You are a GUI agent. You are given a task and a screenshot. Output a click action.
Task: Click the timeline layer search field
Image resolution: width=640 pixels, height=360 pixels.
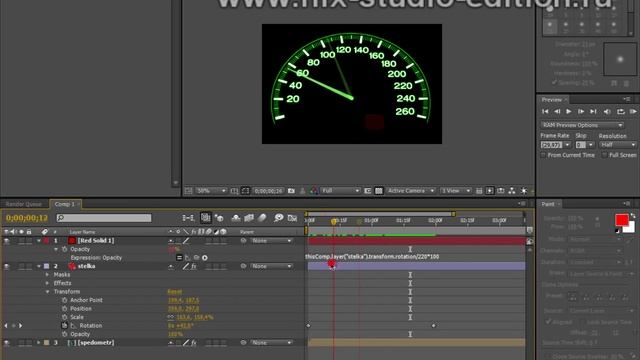click(104, 218)
